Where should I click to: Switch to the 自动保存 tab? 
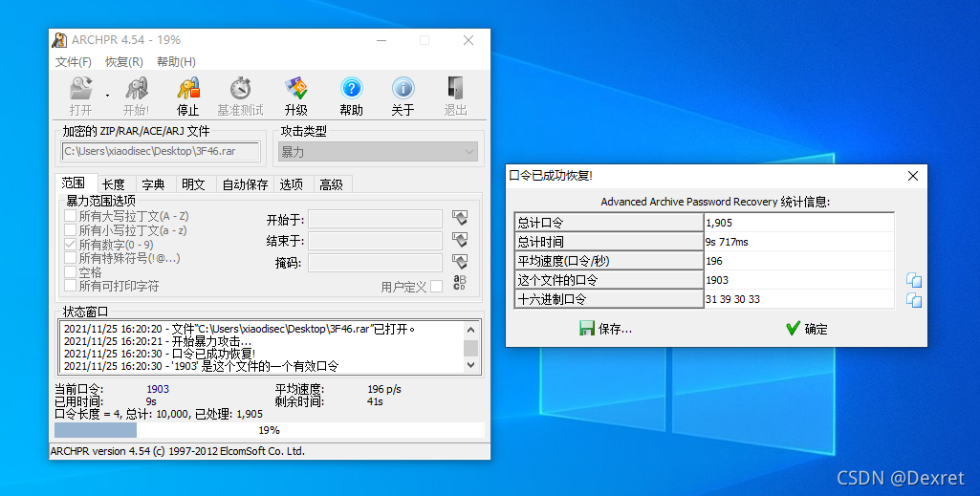click(245, 184)
